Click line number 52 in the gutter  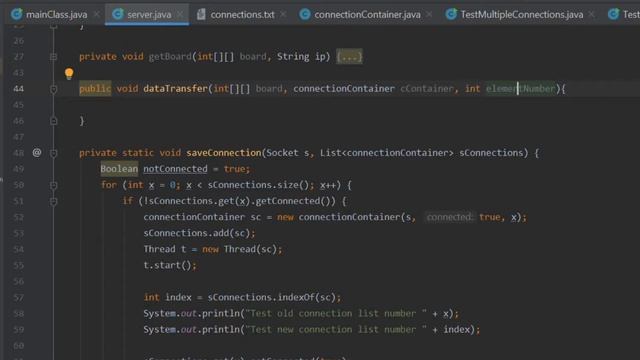[x=18, y=217]
